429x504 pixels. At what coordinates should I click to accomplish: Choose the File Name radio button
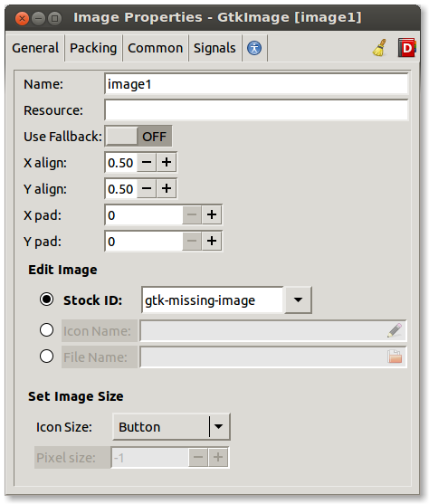47,357
